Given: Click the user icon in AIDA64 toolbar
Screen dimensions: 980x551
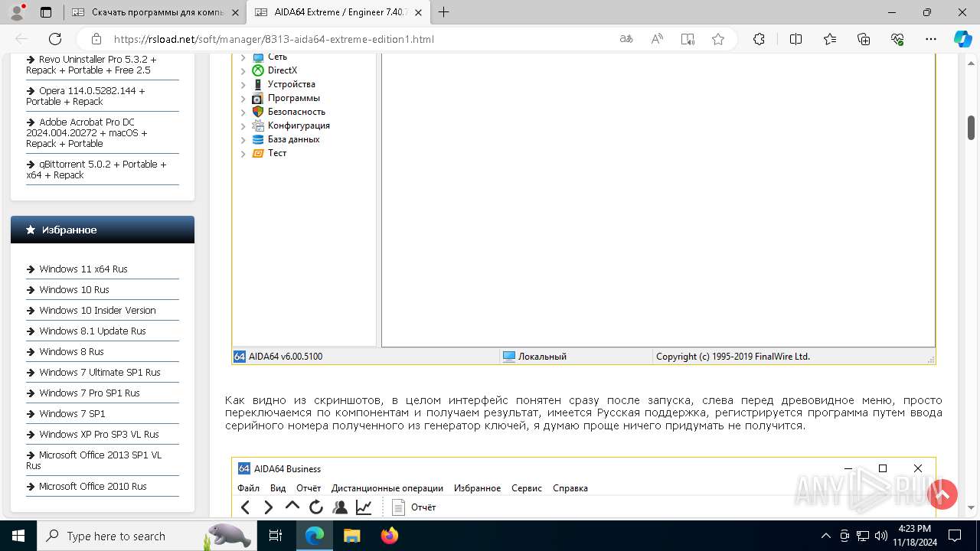Looking at the screenshot, I should pos(340,507).
